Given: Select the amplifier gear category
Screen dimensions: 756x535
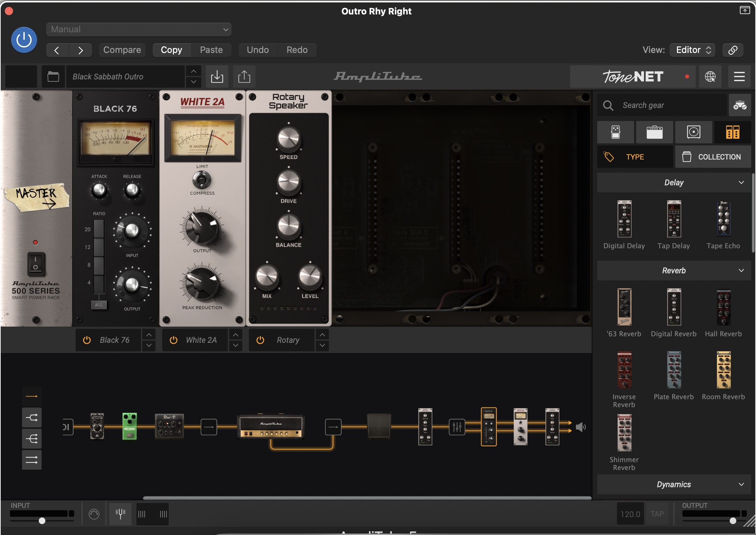Looking at the screenshot, I should click(654, 132).
